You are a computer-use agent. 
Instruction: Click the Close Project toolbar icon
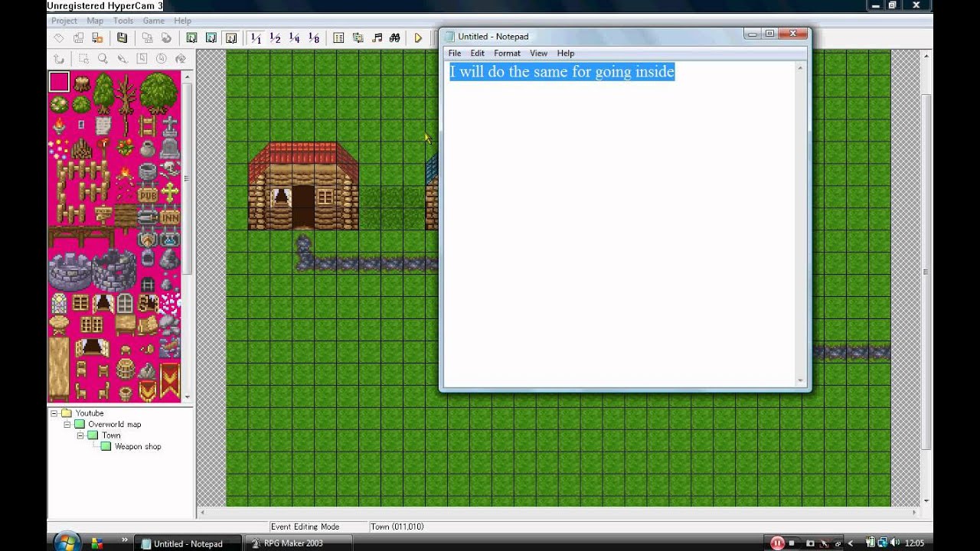[97, 37]
